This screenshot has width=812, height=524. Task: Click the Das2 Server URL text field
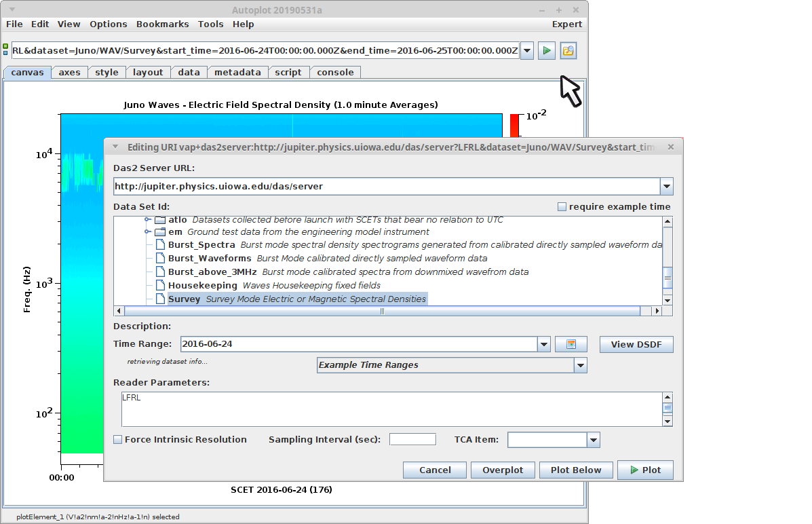point(387,187)
